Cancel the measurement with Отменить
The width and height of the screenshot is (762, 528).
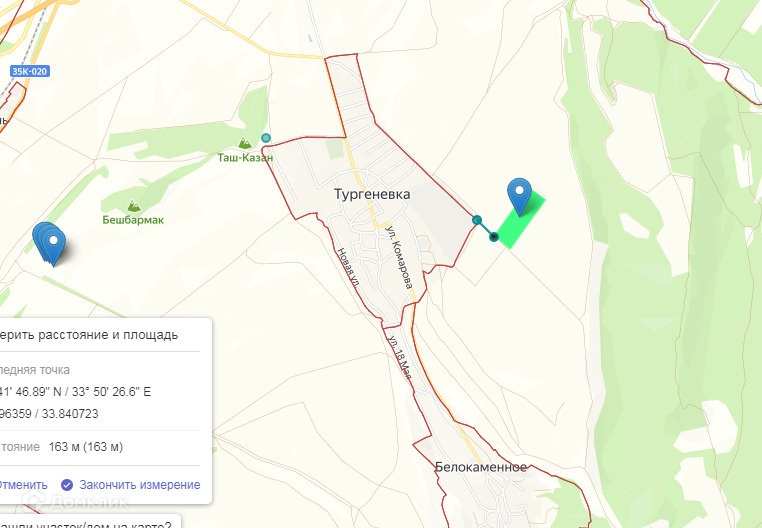pyautogui.click(x=23, y=485)
